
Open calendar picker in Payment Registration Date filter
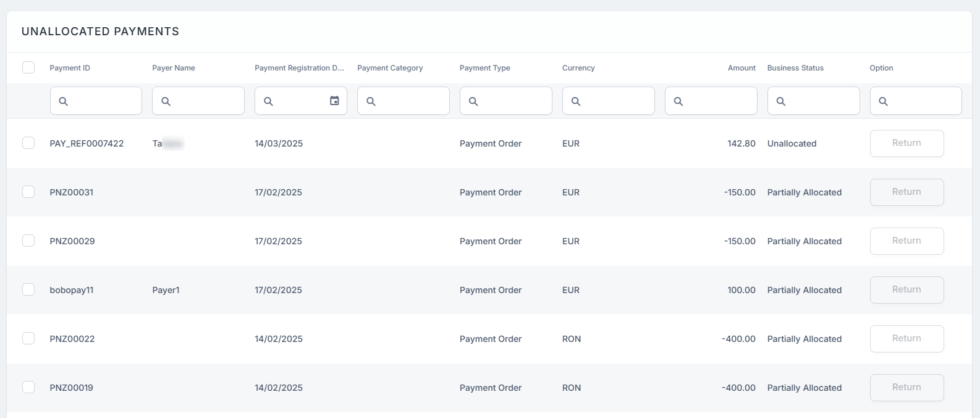[334, 101]
